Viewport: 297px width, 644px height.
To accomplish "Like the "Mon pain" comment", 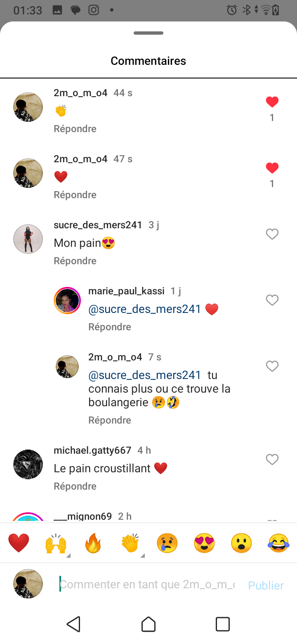I will tap(272, 234).
